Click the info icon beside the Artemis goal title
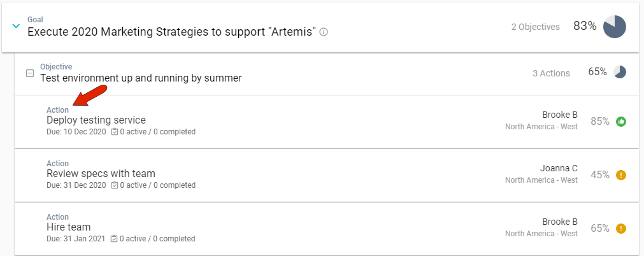644x256 pixels. [x=324, y=32]
